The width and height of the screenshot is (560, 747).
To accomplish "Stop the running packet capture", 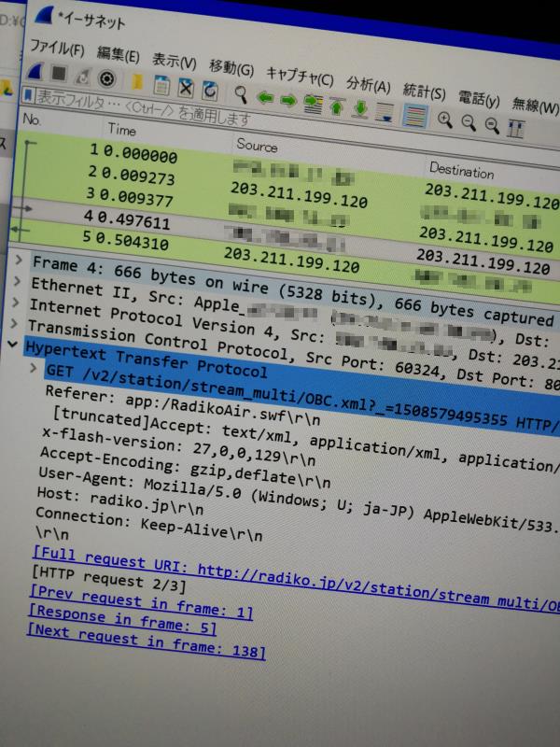I will (x=59, y=74).
